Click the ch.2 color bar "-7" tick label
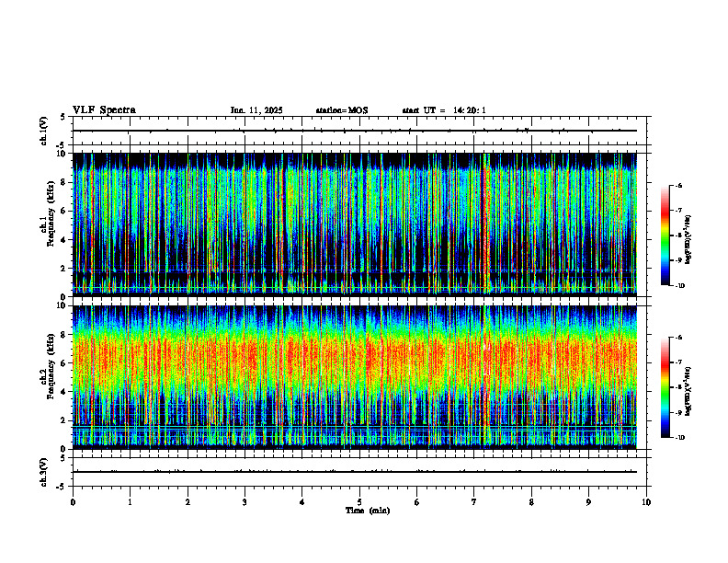Viewport: 728px width, 563px height. coord(678,362)
